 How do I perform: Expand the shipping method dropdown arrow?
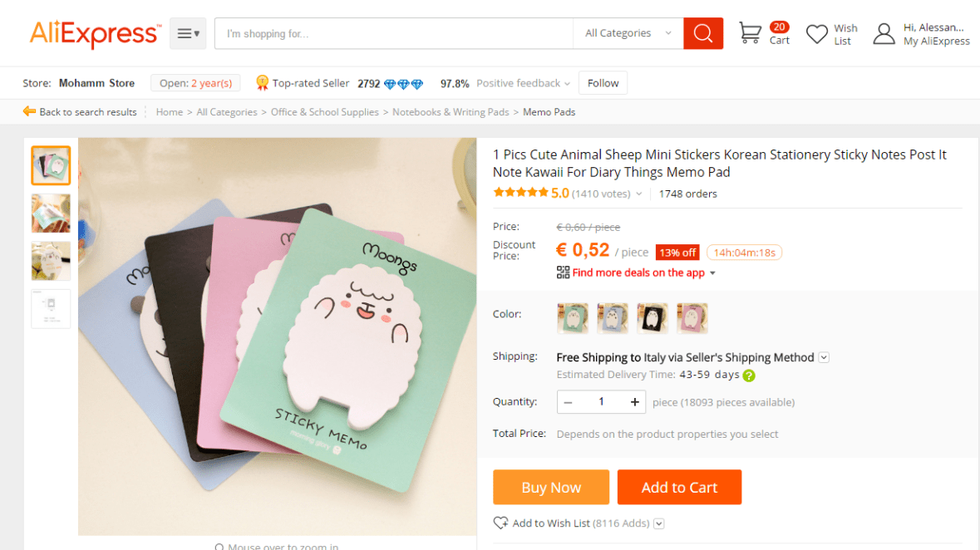pos(824,357)
